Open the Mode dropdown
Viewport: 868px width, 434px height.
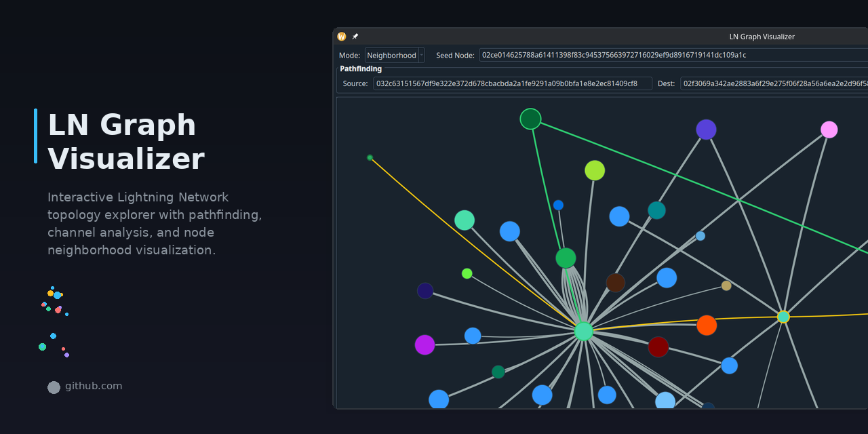pos(391,55)
